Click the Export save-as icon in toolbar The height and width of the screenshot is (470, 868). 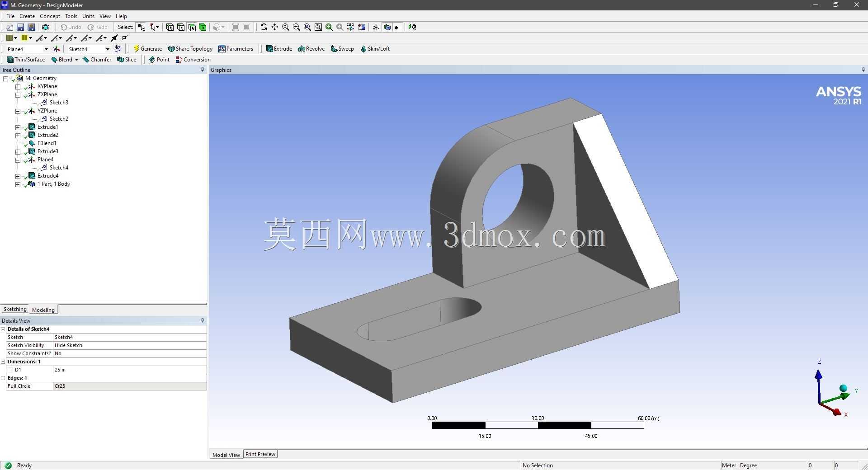pos(31,27)
